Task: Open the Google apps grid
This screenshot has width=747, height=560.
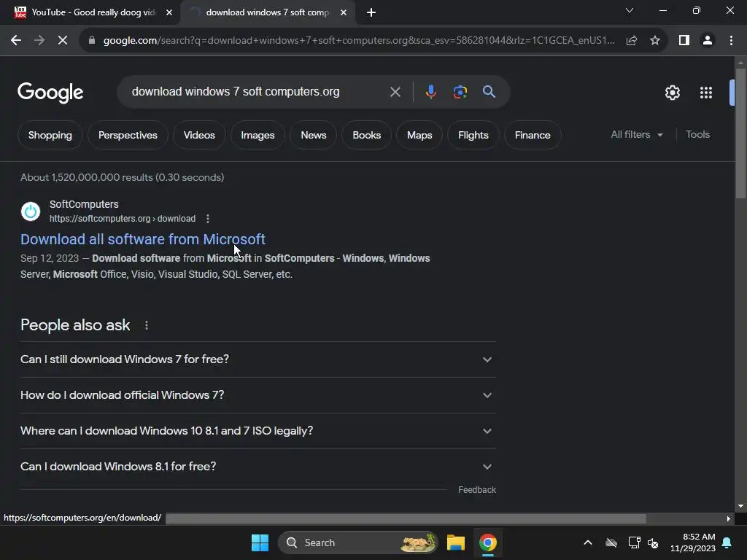Action: click(x=706, y=93)
